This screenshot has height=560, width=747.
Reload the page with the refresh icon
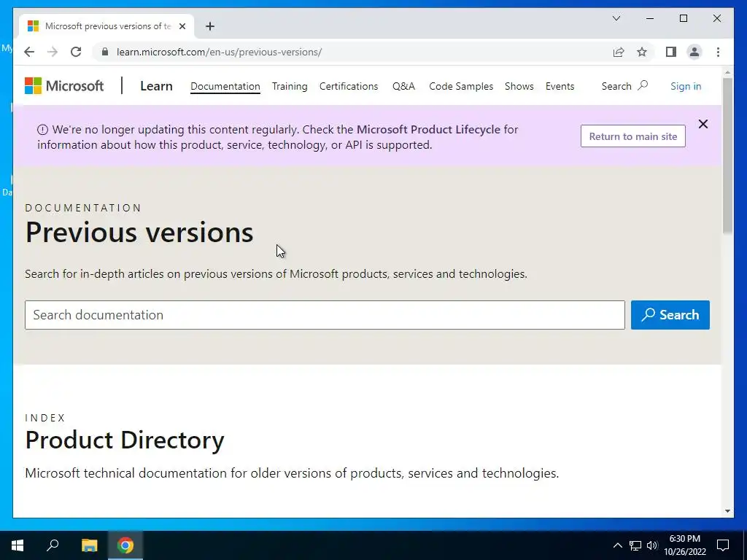(x=76, y=52)
